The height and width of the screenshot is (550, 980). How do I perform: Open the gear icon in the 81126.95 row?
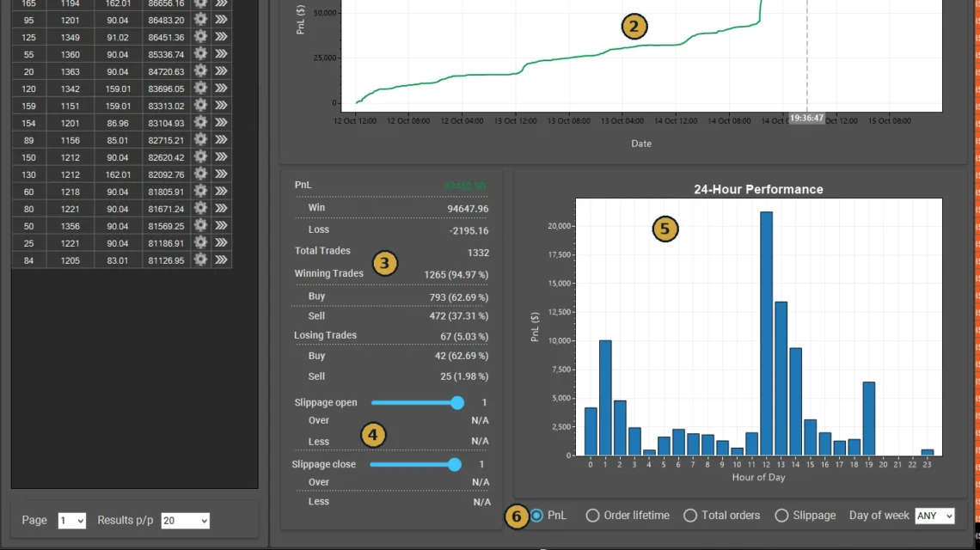200,260
